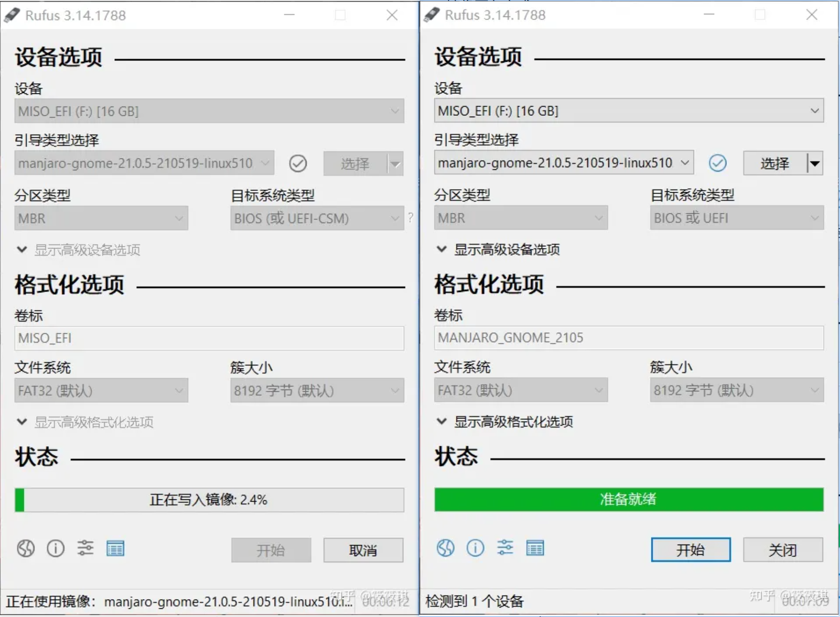Screen dimensions: 840x617
Task: Open About info icon in right Rufus window
Action: coord(475,547)
